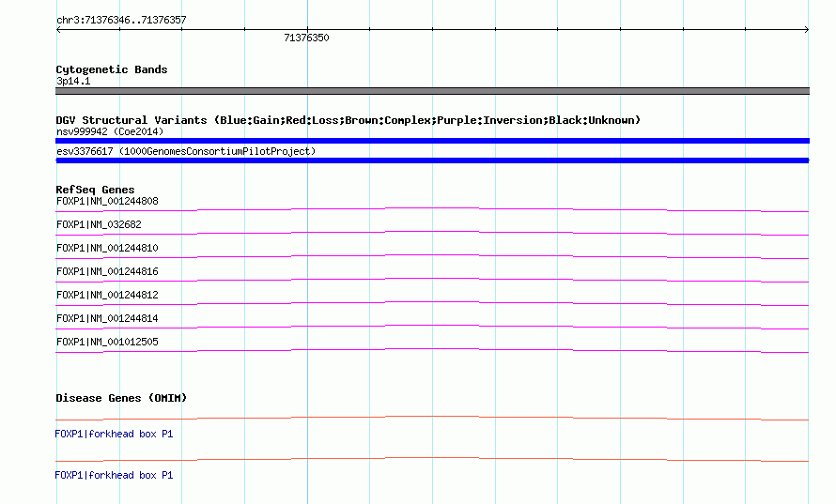Select the 3p14.1 band label
Viewport: 836px width, 504px height.
73,81
